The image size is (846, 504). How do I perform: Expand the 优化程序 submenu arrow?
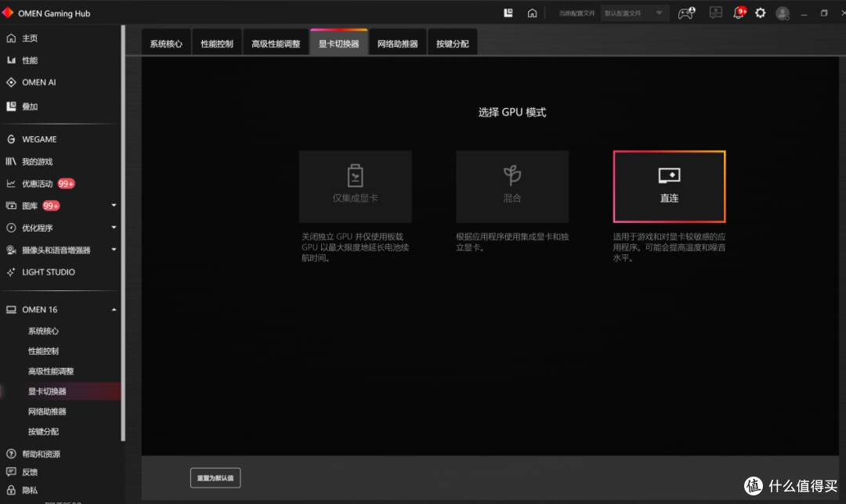(114, 228)
